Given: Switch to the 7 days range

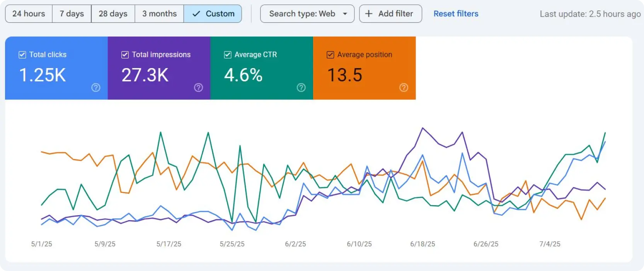Looking at the screenshot, I should [x=72, y=14].
